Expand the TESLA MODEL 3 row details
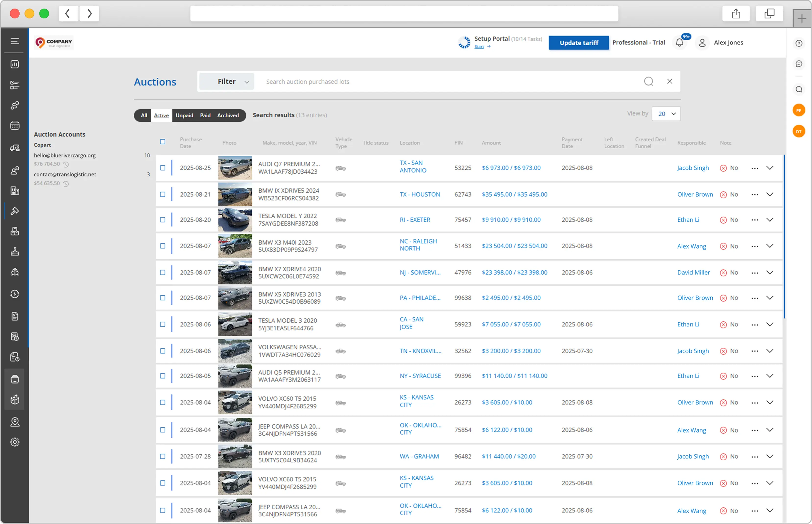Viewport: 812px width, 524px height. click(x=769, y=325)
